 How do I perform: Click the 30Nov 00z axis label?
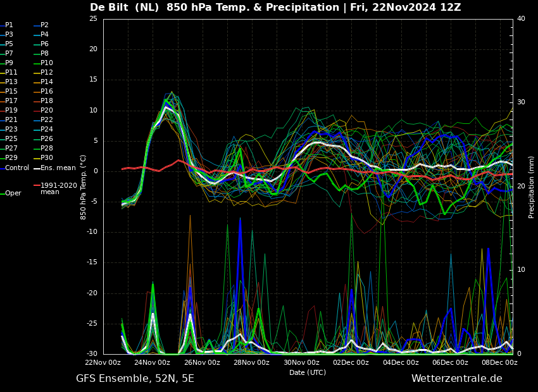(302, 362)
